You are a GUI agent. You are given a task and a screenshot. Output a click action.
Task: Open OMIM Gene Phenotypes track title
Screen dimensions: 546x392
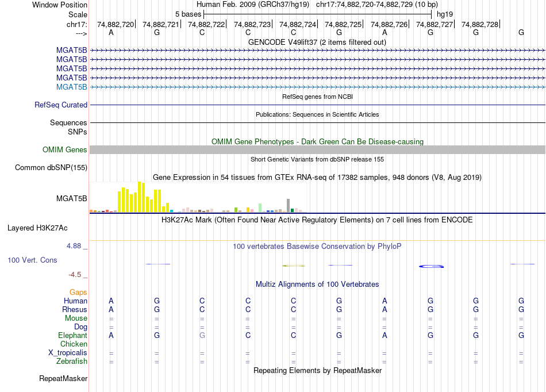point(317,142)
